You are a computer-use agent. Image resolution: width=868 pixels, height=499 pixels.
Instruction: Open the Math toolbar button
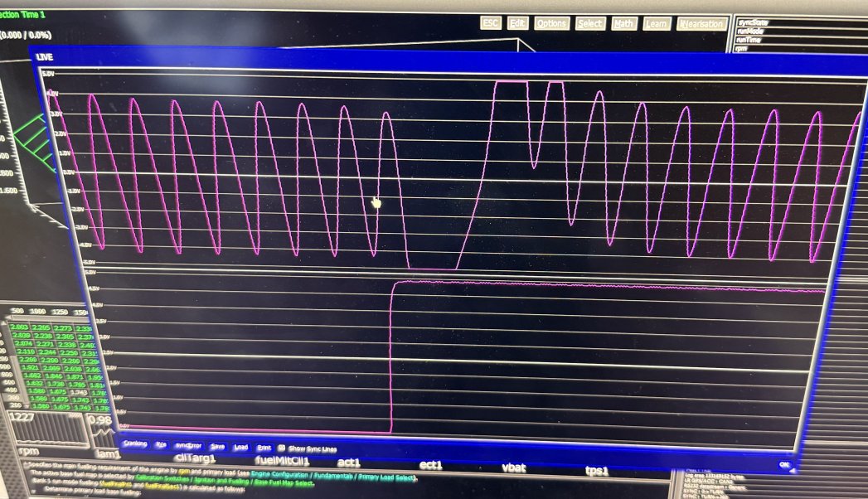[623, 23]
